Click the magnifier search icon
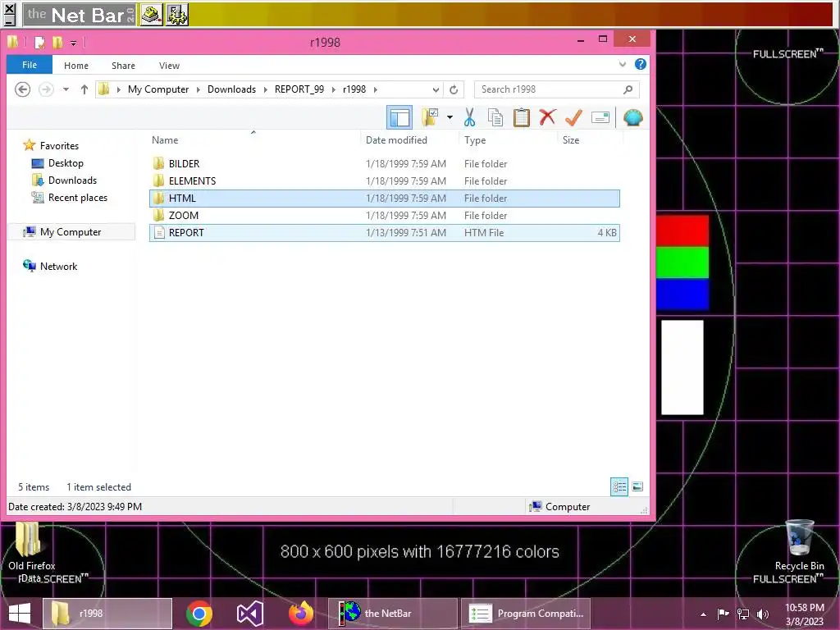Viewport: 840px width, 630px height. click(x=628, y=89)
